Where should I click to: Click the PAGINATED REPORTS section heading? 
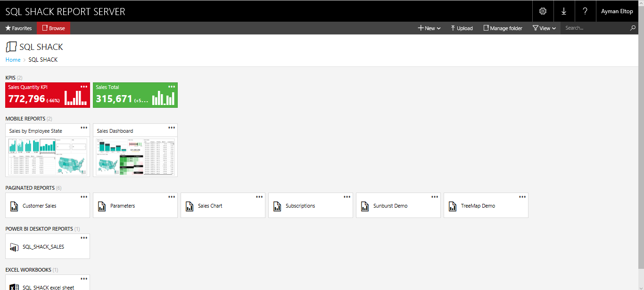coord(30,188)
